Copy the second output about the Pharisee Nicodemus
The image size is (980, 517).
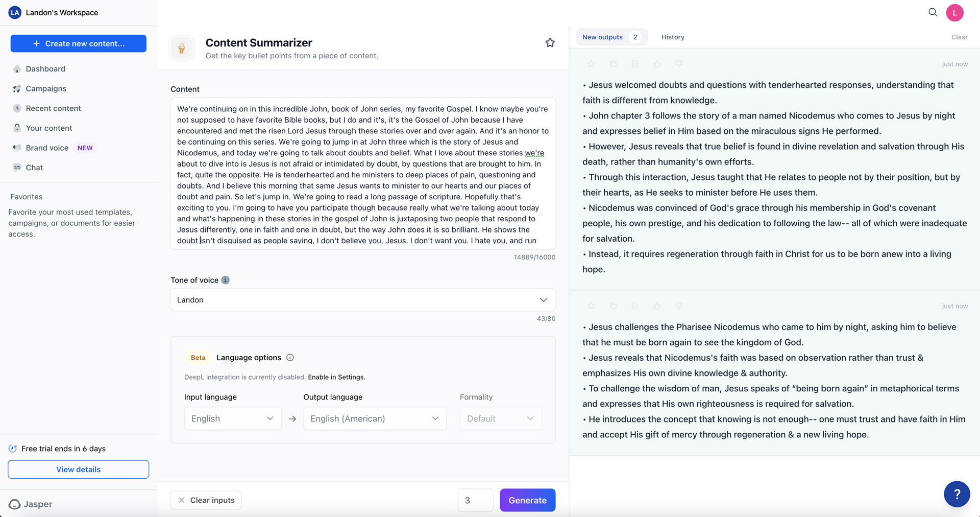(613, 306)
